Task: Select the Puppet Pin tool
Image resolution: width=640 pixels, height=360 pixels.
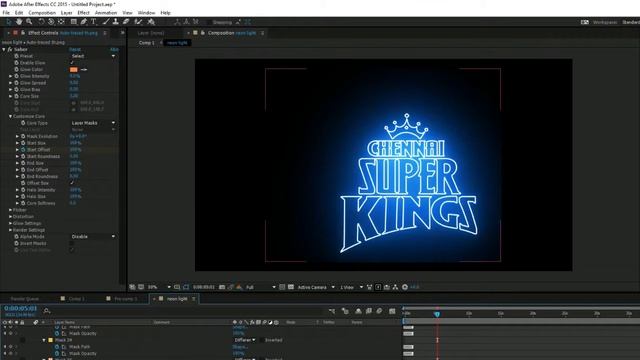Action: [x=151, y=22]
